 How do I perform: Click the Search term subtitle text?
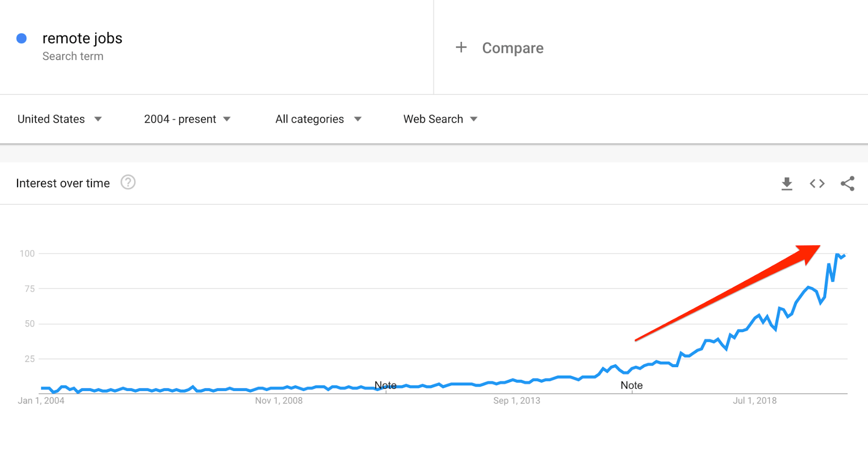(x=73, y=56)
